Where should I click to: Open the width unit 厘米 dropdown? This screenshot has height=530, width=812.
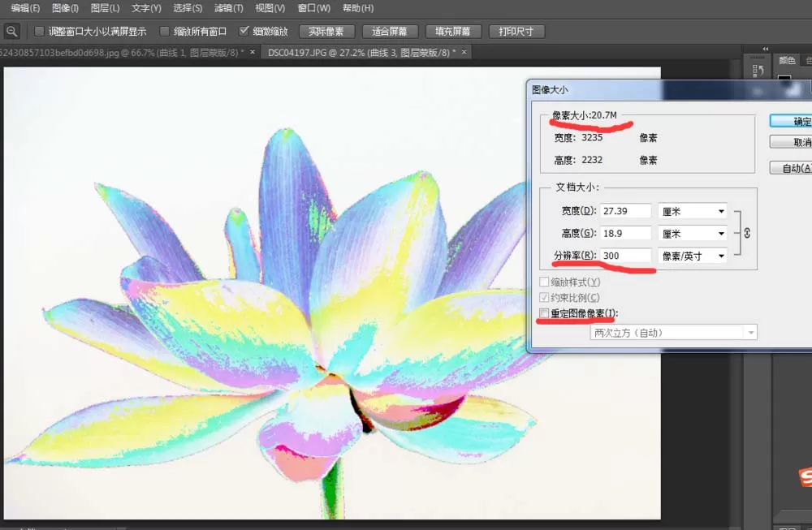click(693, 211)
